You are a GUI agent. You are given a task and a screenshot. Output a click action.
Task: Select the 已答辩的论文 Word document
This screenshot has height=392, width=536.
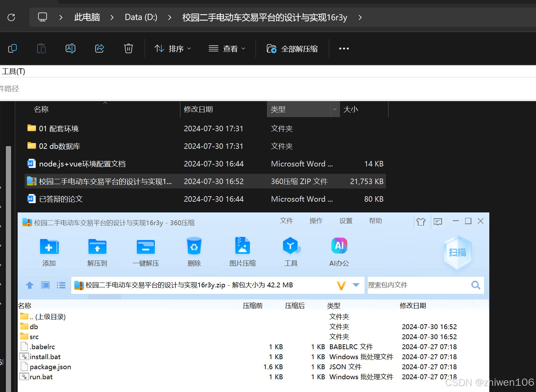click(205, 199)
